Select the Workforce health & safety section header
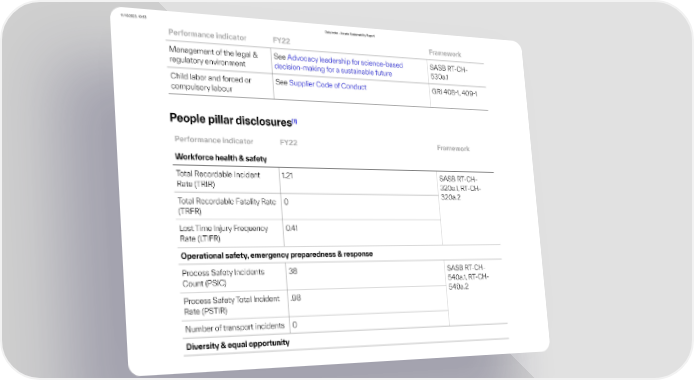The image size is (694, 380). coord(221,157)
